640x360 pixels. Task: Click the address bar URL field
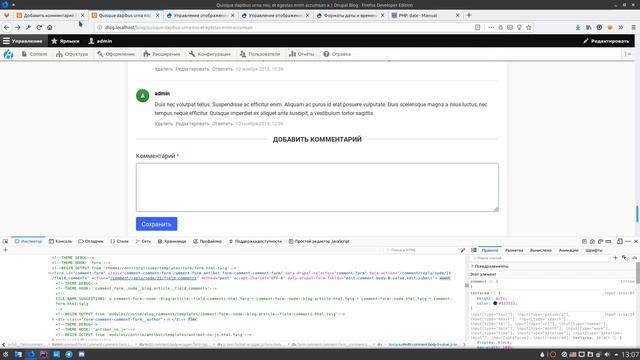(x=286, y=27)
